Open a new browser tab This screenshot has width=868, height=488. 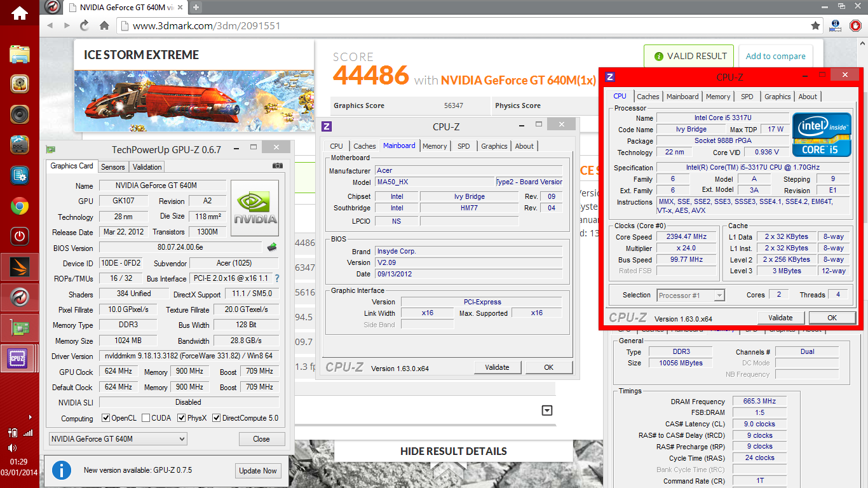pos(196,8)
